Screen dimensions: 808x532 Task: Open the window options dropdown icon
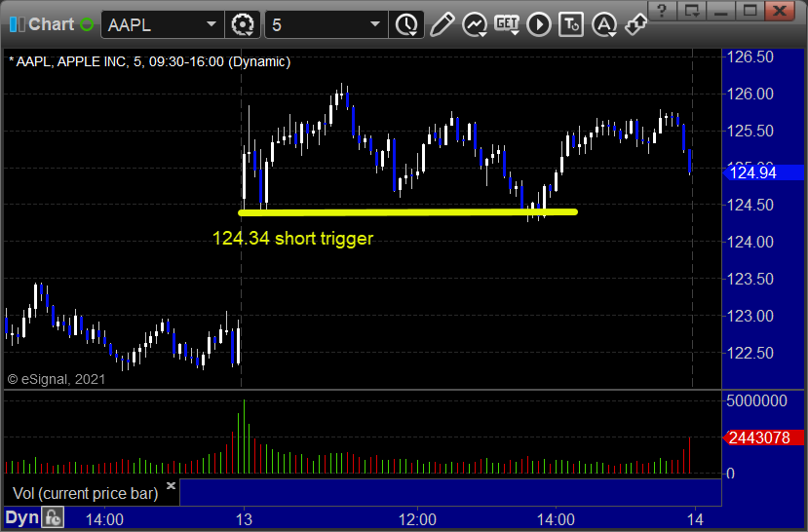pos(692,11)
